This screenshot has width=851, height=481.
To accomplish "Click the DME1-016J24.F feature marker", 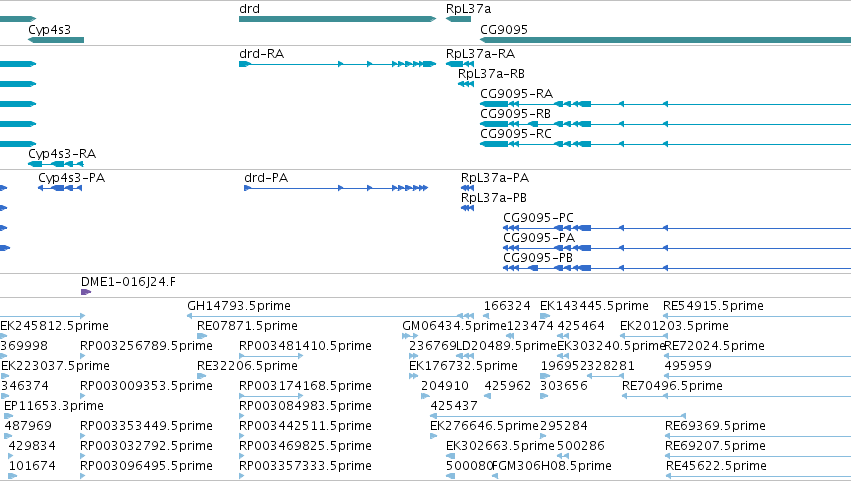I will pyautogui.click(x=86, y=292).
